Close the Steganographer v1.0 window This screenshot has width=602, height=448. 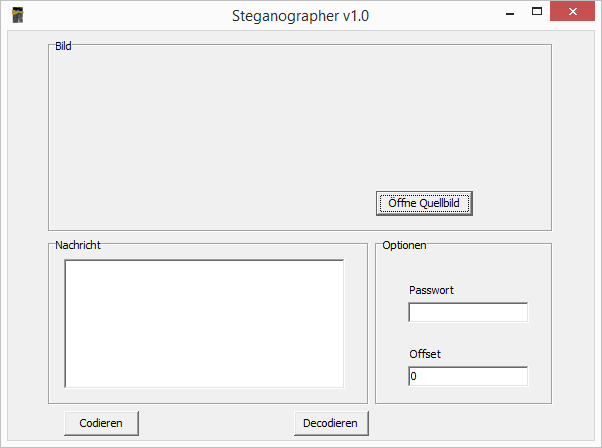pos(572,11)
